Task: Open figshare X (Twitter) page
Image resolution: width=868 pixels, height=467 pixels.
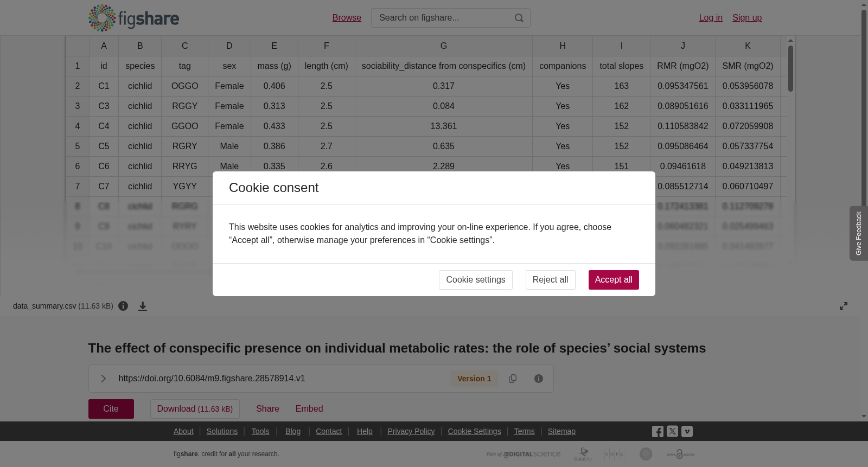Action: click(x=672, y=431)
